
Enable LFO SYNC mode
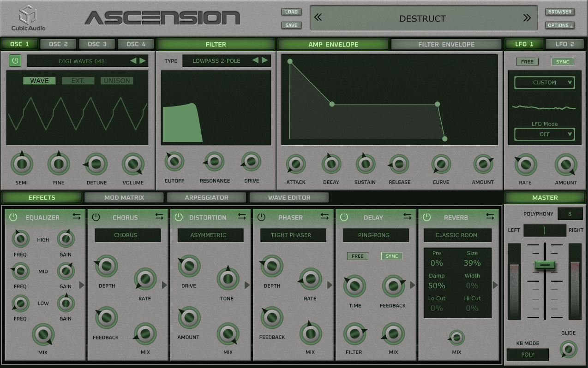pyautogui.click(x=563, y=62)
